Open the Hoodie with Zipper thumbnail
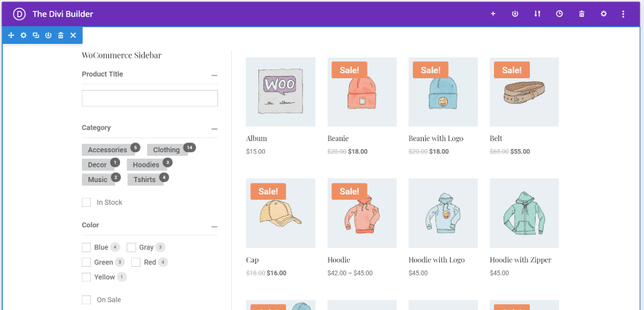This screenshot has width=644, height=310. (524, 213)
